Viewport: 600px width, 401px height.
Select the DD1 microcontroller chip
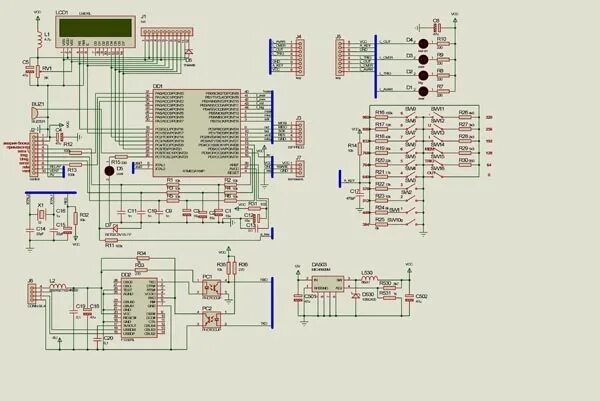[197, 133]
